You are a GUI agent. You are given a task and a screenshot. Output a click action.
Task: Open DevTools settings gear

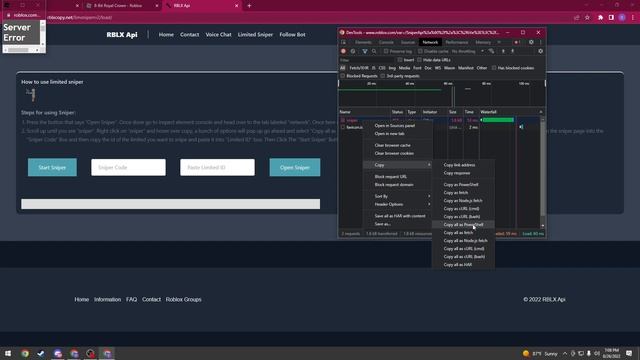(x=531, y=42)
